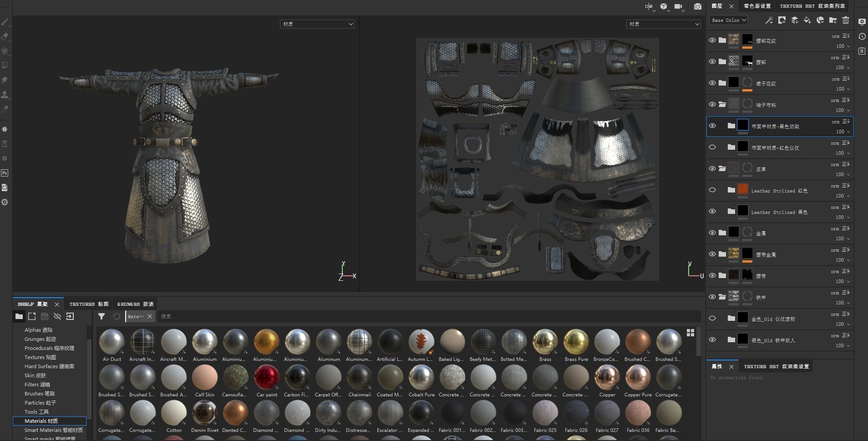
Task: Delete the selected layer with trash icon
Action: tap(846, 20)
